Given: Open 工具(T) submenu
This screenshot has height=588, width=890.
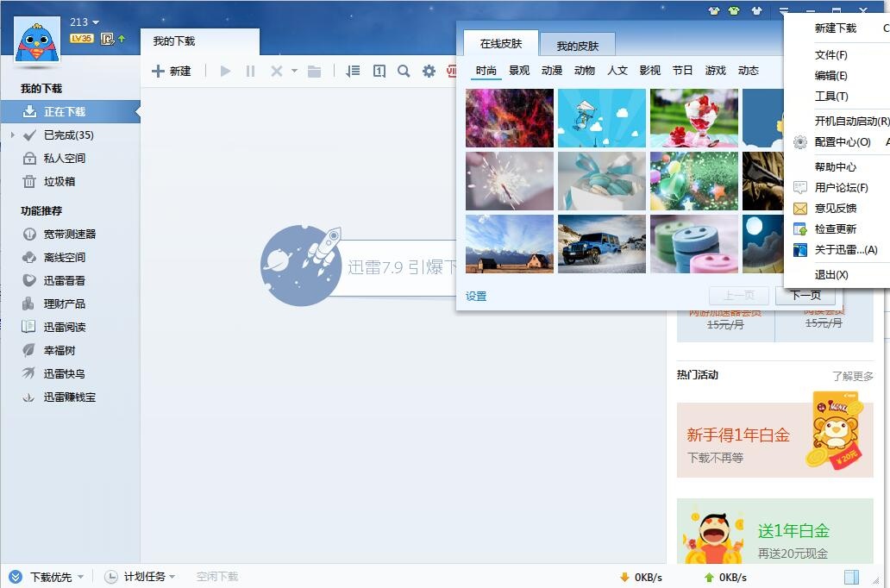Looking at the screenshot, I should 831,97.
